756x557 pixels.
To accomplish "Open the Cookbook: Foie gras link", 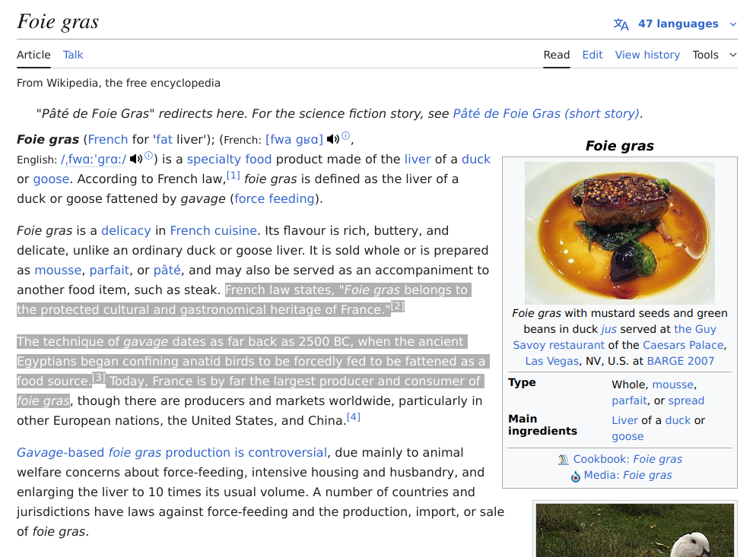I will point(627,459).
